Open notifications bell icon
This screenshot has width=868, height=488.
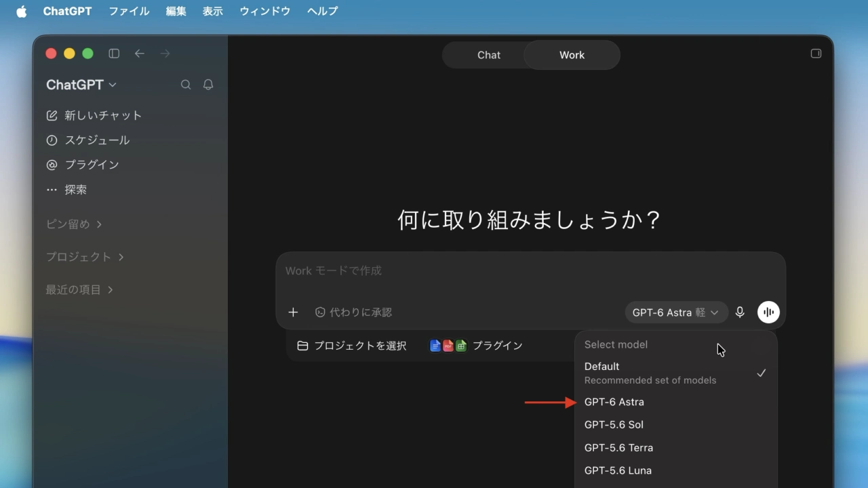[208, 85]
